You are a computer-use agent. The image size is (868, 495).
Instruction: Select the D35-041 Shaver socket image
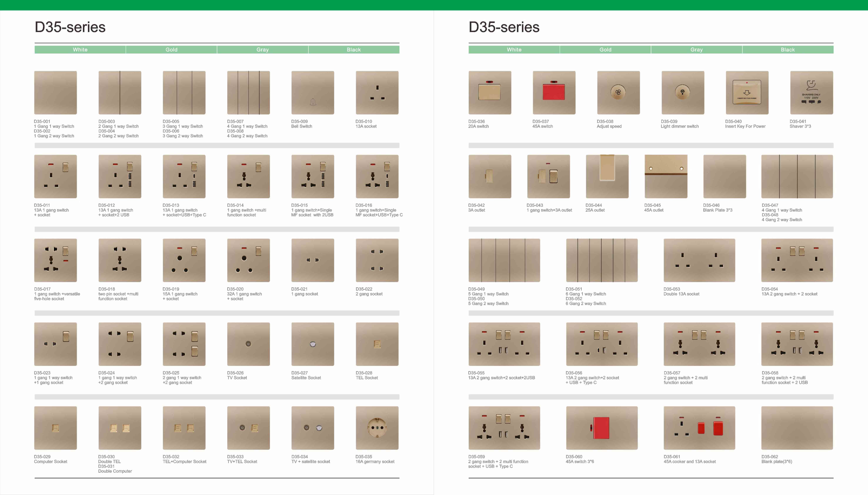(812, 92)
